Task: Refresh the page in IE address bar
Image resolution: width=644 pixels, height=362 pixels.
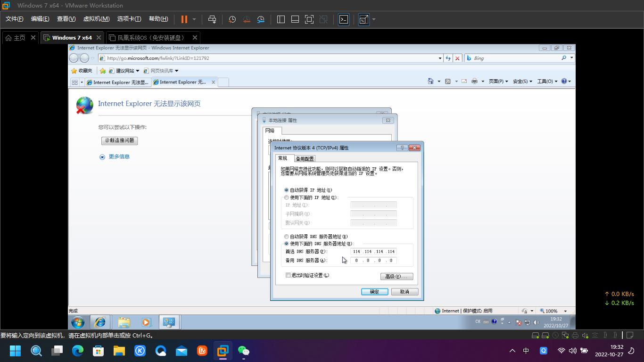Action: (x=448, y=58)
